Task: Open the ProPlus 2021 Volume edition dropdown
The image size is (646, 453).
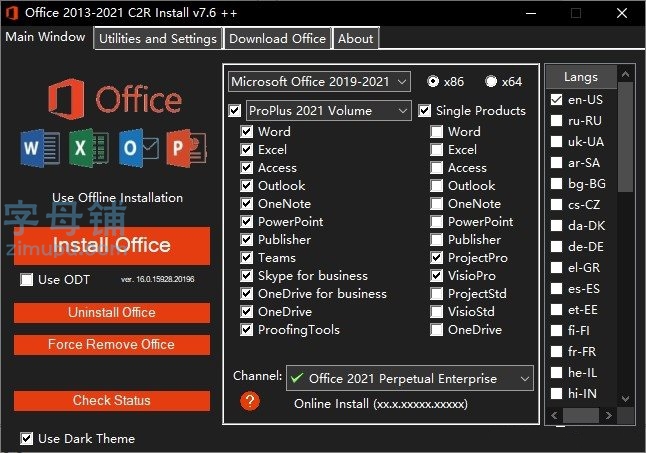Action: click(328, 111)
